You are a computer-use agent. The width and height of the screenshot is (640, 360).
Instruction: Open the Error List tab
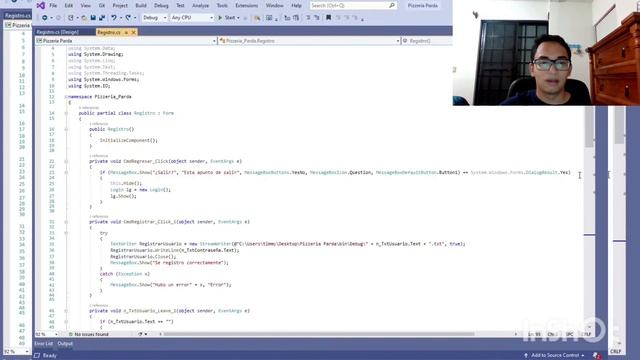[44, 344]
